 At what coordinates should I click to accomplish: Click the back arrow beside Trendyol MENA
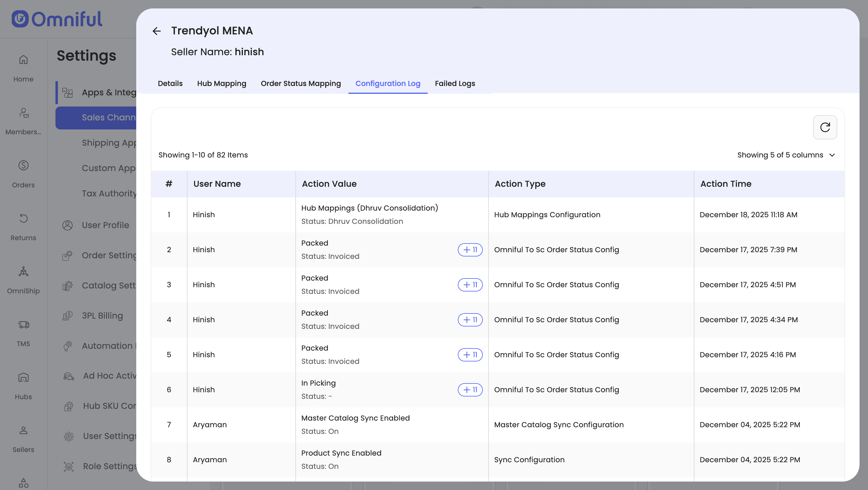pos(156,31)
